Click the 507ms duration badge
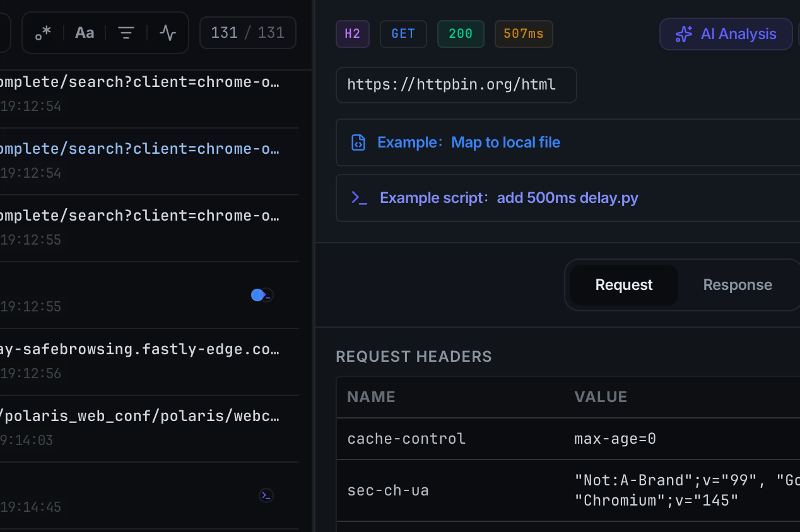 (x=524, y=34)
